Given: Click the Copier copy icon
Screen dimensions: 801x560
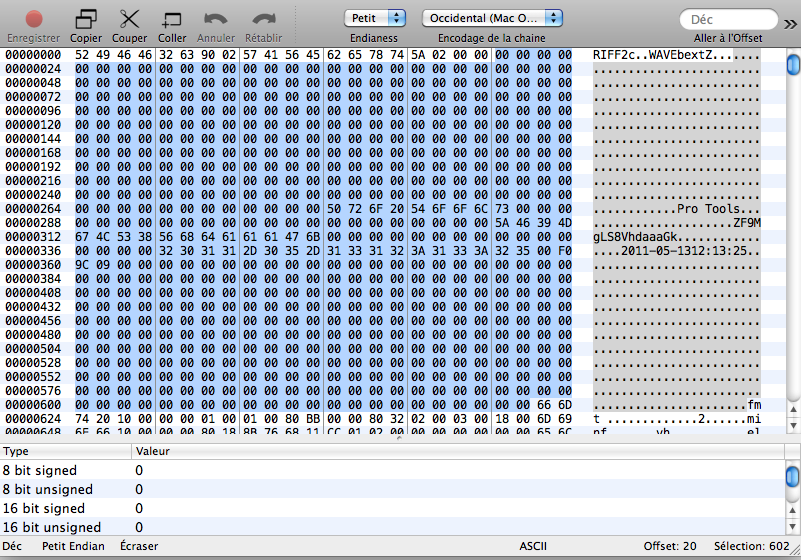Looking at the screenshot, I should point(86,19).
